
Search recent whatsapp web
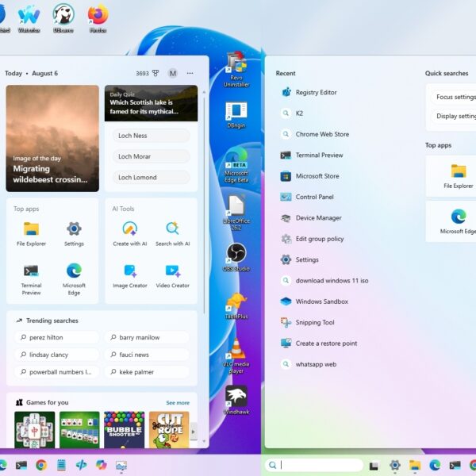click(309, 364)
